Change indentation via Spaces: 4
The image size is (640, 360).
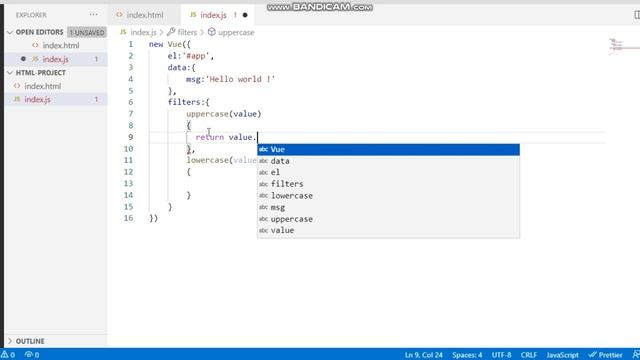coord(467,355)
